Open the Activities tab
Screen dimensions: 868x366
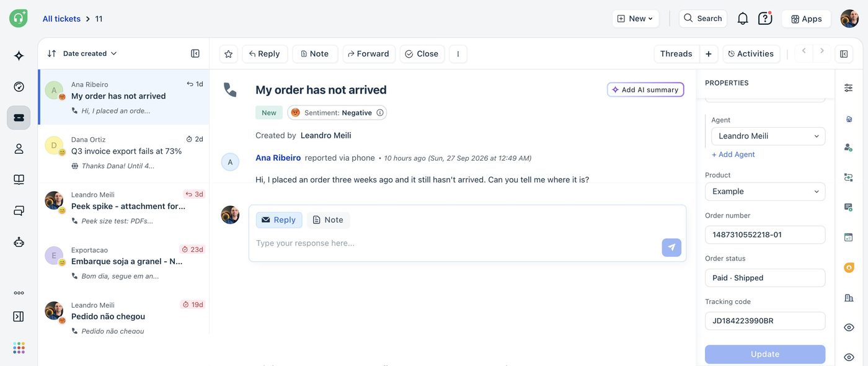click(x=750, y=54)
